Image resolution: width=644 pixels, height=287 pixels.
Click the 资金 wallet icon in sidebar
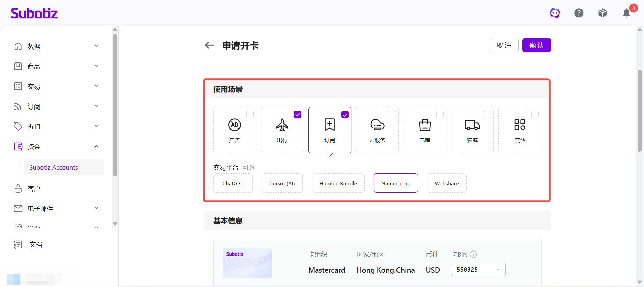coord(18,146)
